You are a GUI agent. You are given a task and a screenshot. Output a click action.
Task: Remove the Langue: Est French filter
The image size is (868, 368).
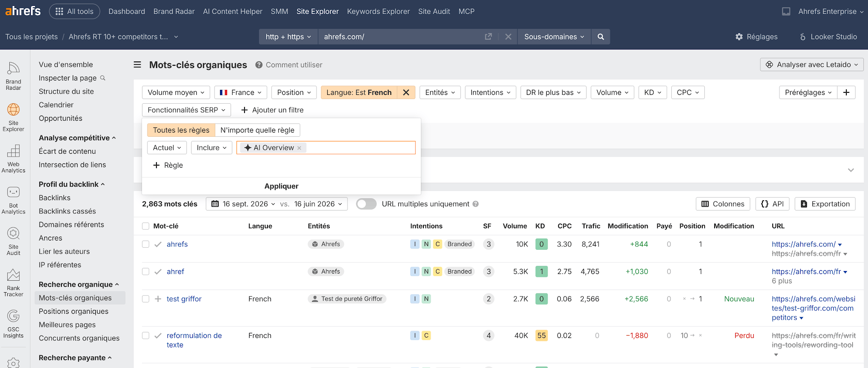pos(406,92)
